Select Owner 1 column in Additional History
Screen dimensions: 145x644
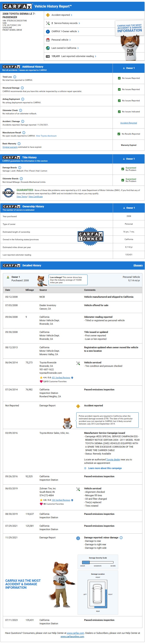(129, 68)
